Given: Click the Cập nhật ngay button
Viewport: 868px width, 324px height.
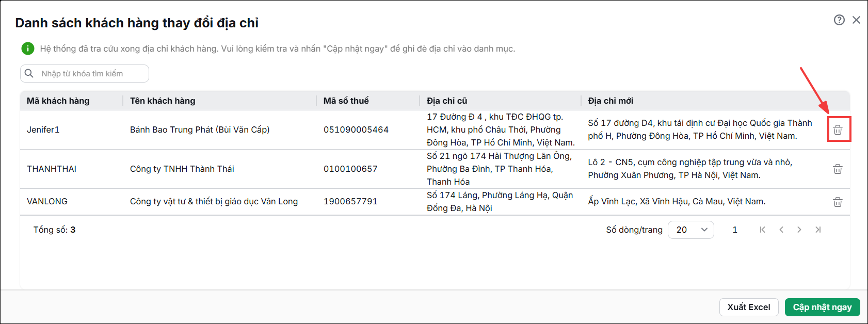Looking at the screenshot, I should pyautogui.click(x=822, y=307).
